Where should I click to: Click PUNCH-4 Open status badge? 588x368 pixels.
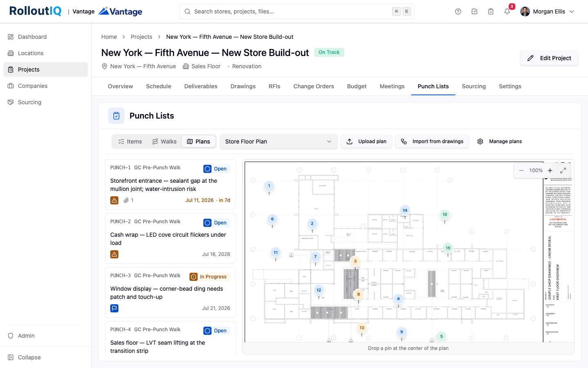[216, 331]
